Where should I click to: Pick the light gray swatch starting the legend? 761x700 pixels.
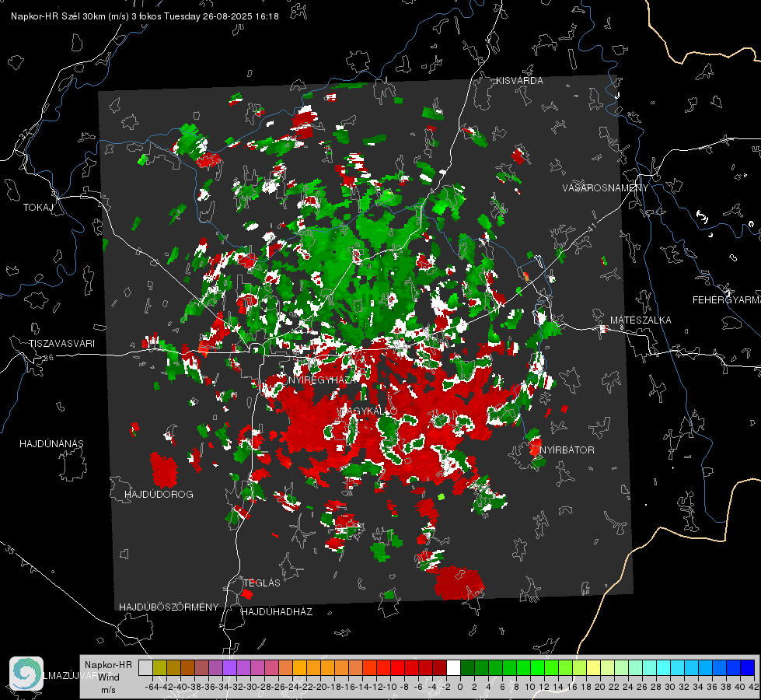[x=145, y=667]
